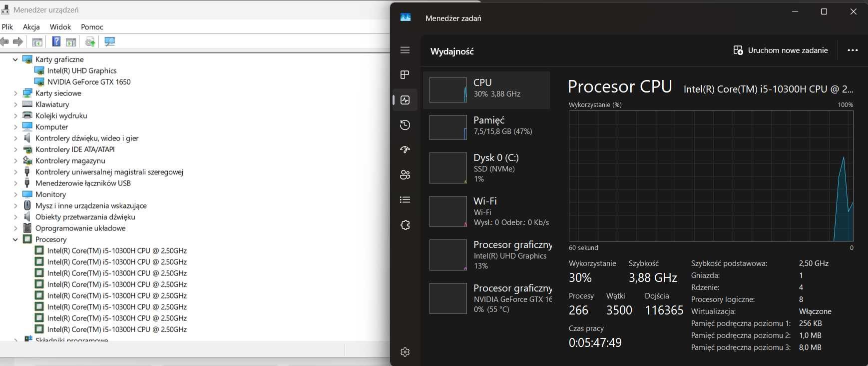Select Mysz i inne urządzenia wskazujące item
The image size is (868, 366).
[x=91, y=205]
